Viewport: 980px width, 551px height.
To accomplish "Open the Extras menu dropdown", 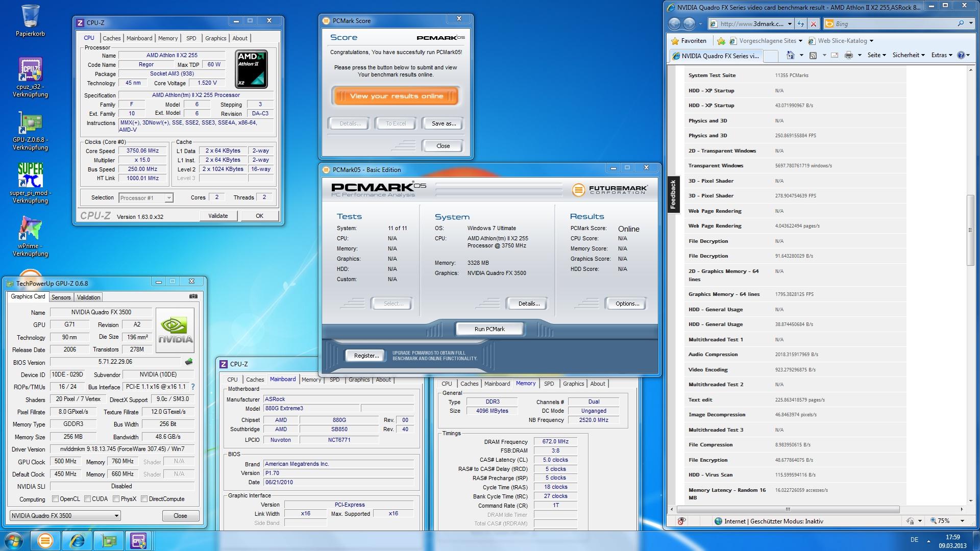I will point(942,55).
